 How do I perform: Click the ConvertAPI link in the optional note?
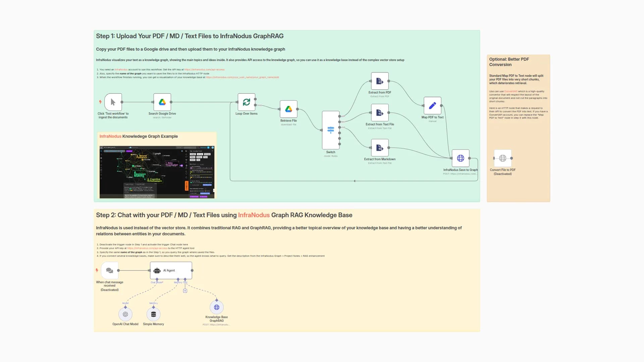[511, 92]
